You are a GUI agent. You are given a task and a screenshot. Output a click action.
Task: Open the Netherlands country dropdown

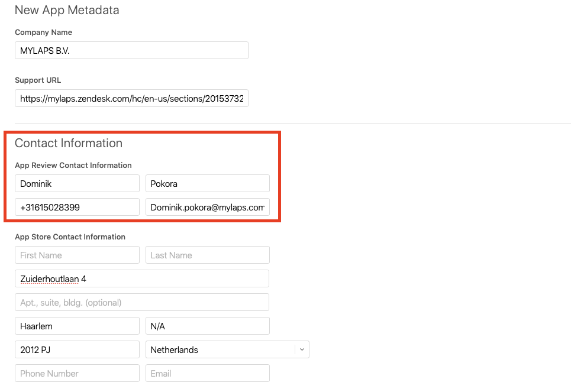point(227,350)
